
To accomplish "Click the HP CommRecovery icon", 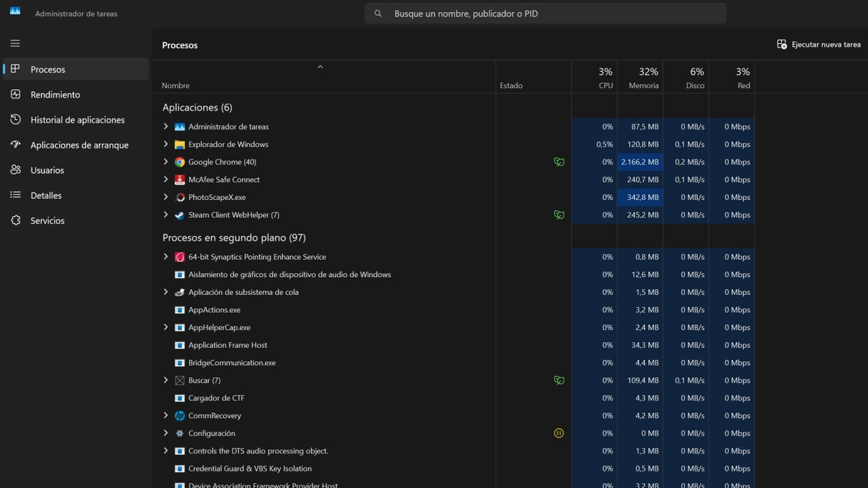I will (180, 416).
